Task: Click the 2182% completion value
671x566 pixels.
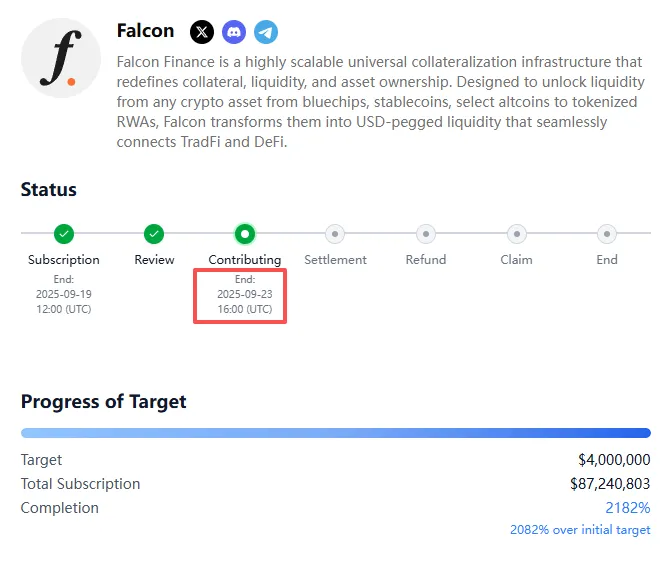Action: tap(627, 508)
